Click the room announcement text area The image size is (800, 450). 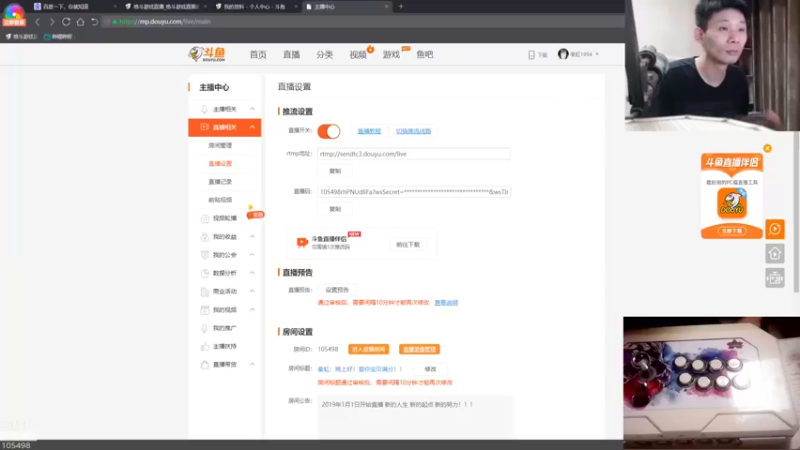click(x=415, y=417)
